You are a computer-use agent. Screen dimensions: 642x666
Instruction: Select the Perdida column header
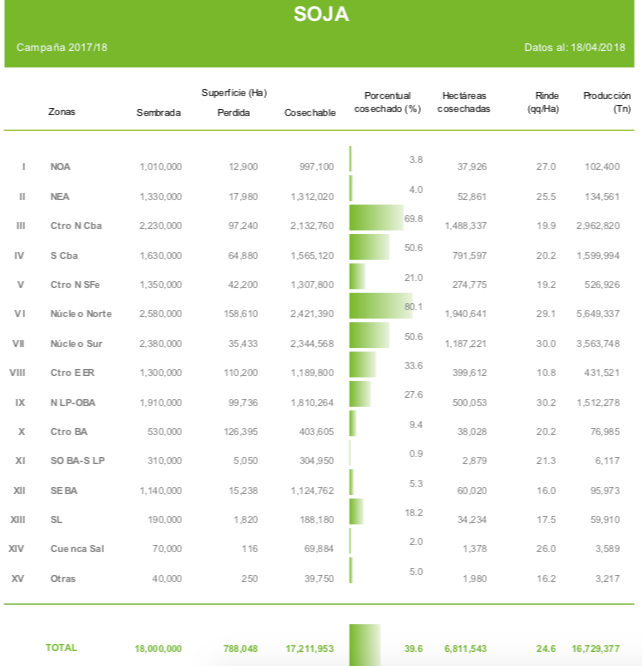(x=233, y=112)
